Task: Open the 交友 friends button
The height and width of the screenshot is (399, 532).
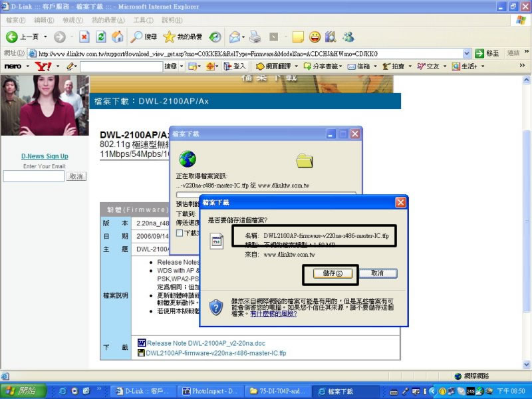Action: pos(428,66)
